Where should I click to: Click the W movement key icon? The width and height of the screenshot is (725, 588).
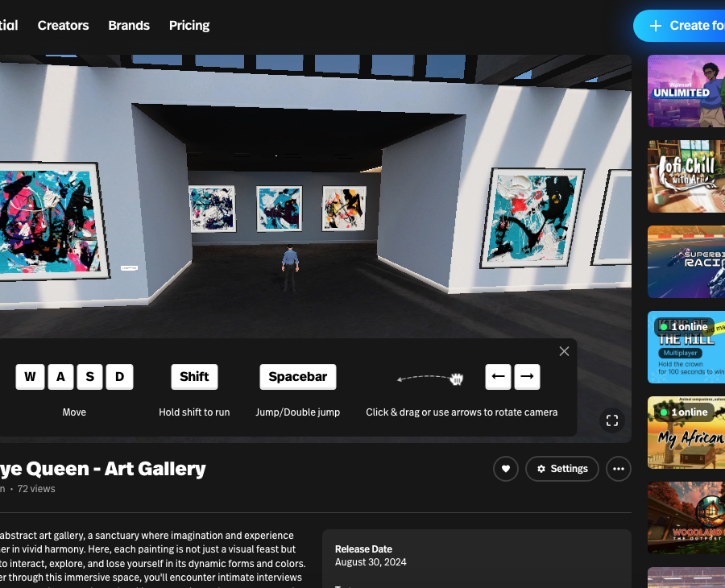point(30,377)
